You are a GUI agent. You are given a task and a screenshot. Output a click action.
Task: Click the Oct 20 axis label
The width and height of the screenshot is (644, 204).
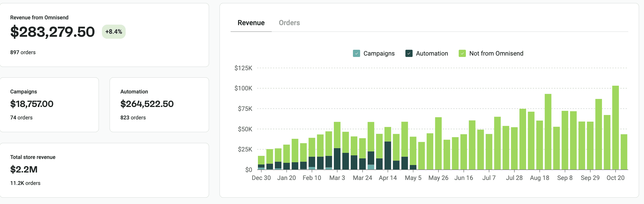[x=616, y=178]
